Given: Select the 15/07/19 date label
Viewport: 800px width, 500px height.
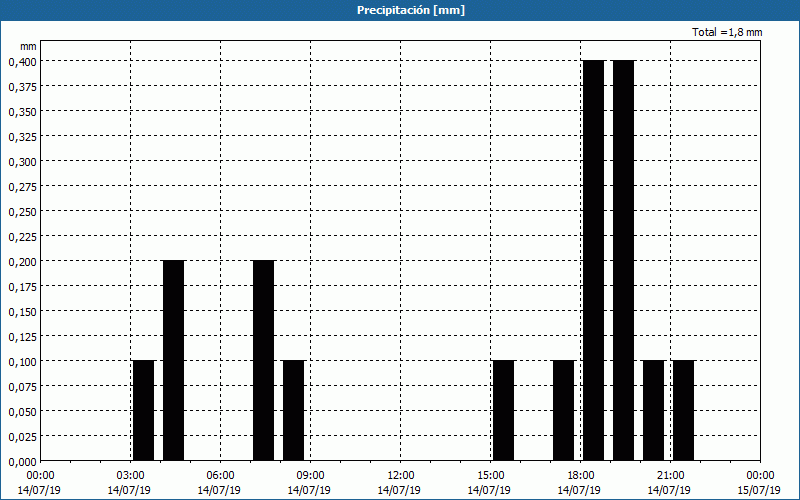Looking at the screenshot, I should point(759,490).
